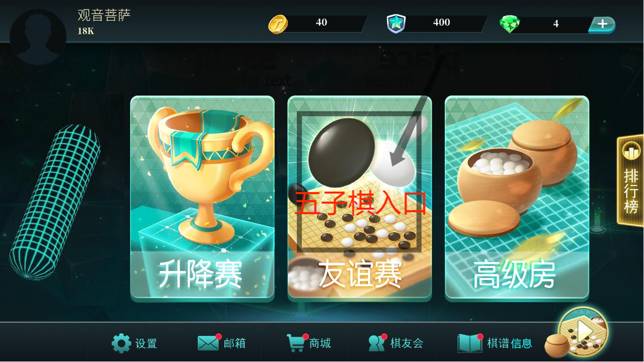The height and width of the screenshot is (362, 644).
Task: Select the 高级房 advanced room card
Action: pos(517,197)
